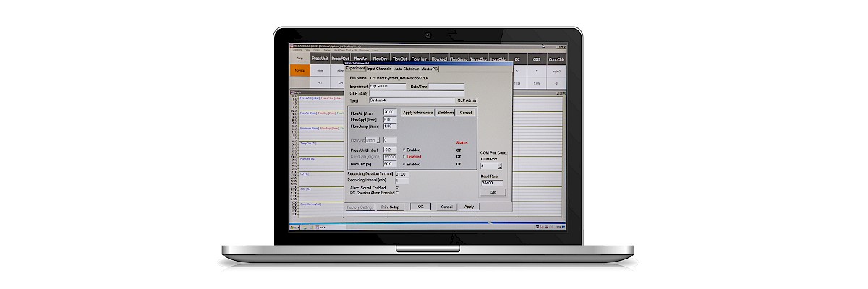This screenshot has height=289, width=868.
Task: Increase COM Port with the spinner arrow
Action: (x=499, y=165)
